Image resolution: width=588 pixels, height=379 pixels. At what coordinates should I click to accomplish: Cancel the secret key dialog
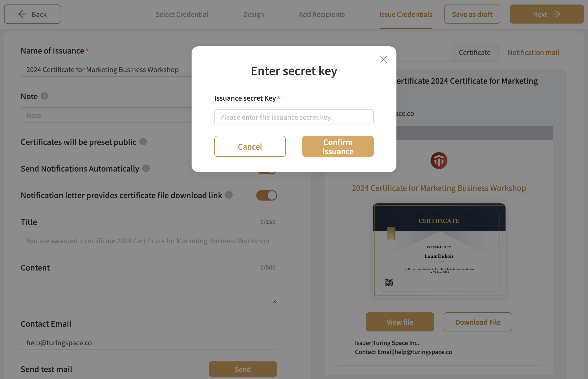tap(250, 146)
